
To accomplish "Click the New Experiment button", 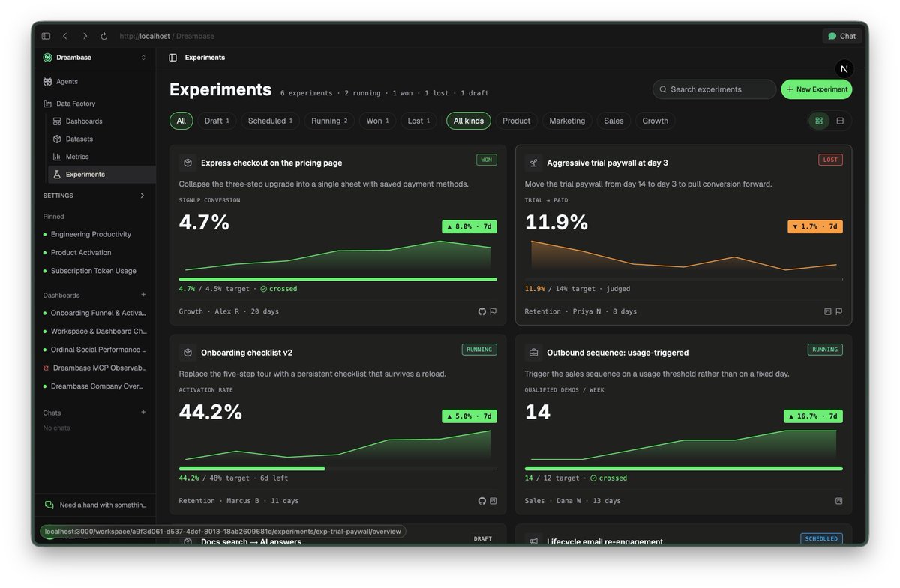I will pyautogui.click(x=817, y=89).
